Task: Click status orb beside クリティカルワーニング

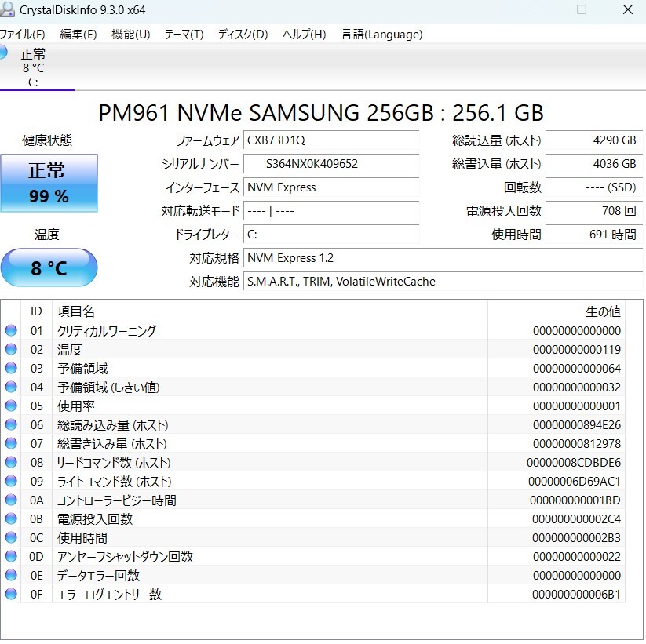Action: [11, 331]
